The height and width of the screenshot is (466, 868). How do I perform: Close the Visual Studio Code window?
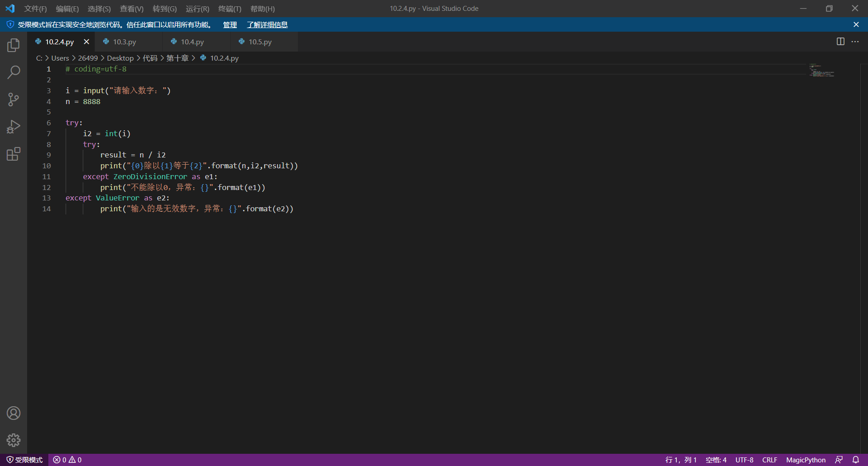[855, 9]
